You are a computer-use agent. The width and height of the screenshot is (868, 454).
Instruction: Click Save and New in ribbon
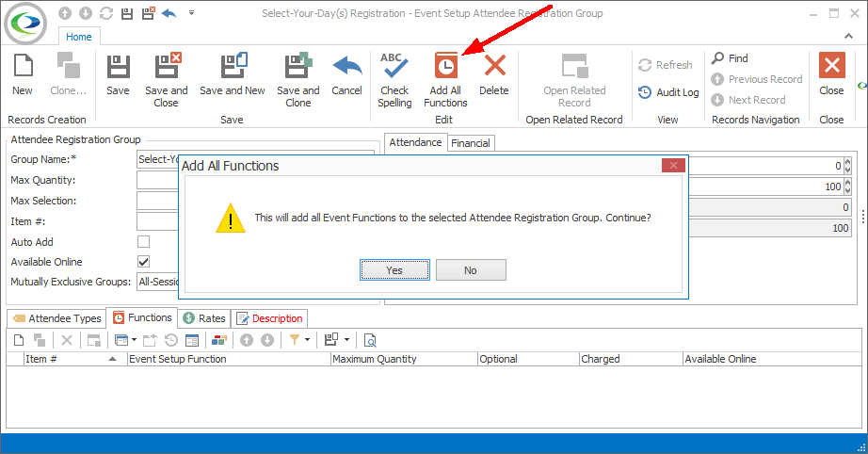[233, 74]
